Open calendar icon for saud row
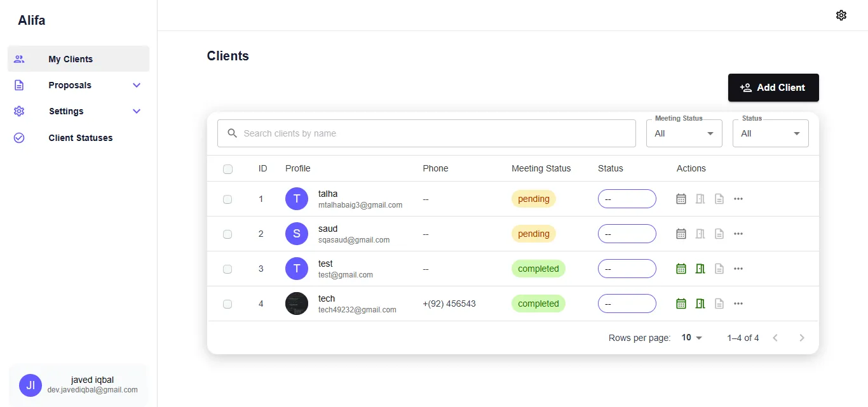 681,234
